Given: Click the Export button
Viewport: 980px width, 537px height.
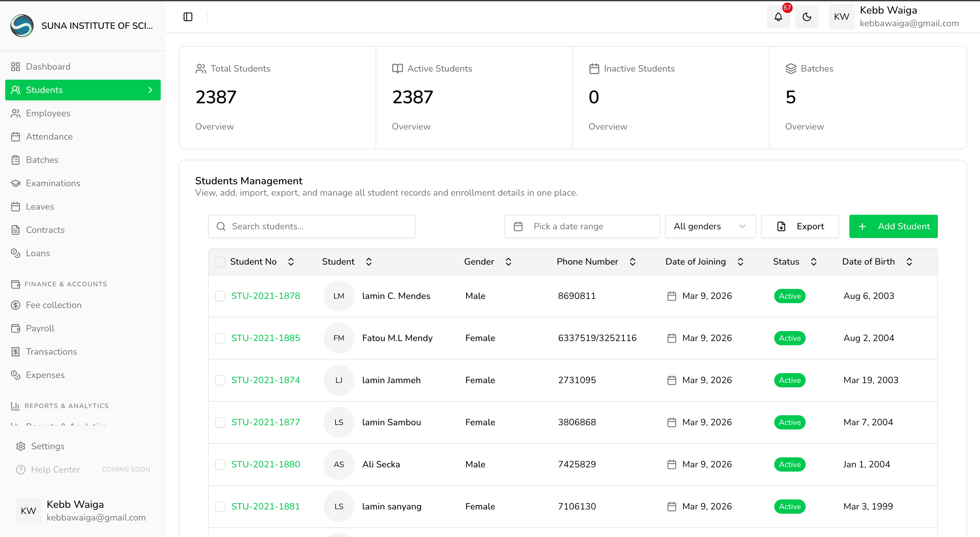Looking at the screenshot, I should coord(800,226).
